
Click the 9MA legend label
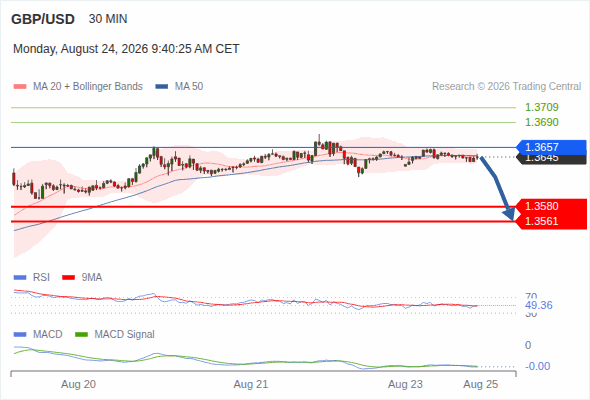92,278
